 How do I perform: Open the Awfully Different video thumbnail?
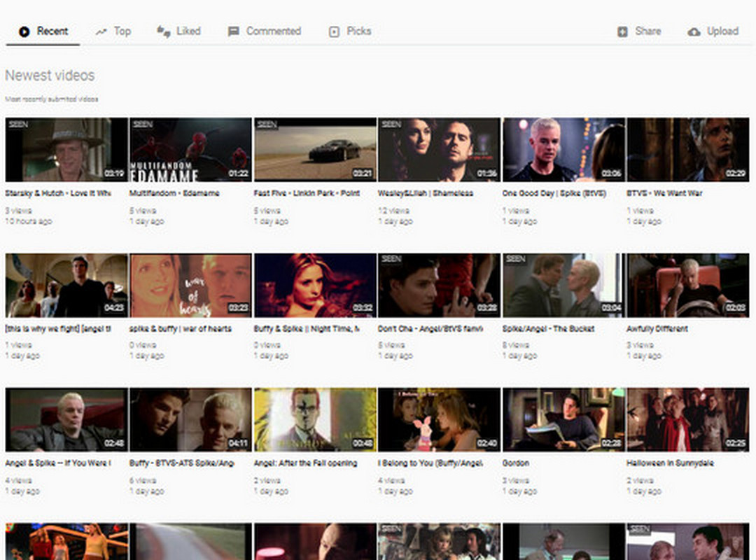point(687,285)
